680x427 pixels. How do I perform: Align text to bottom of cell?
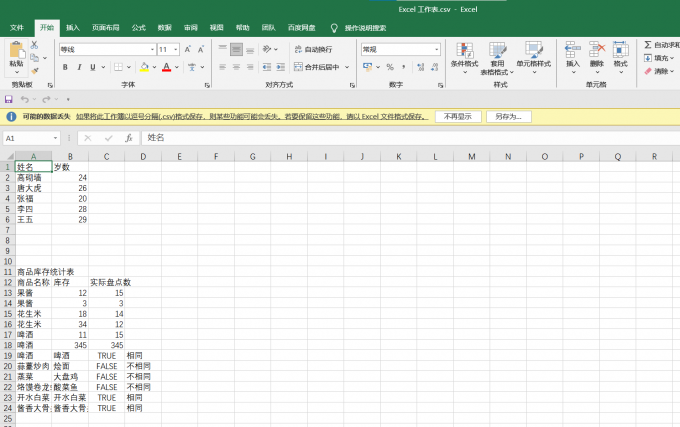[x=250, y=49]
